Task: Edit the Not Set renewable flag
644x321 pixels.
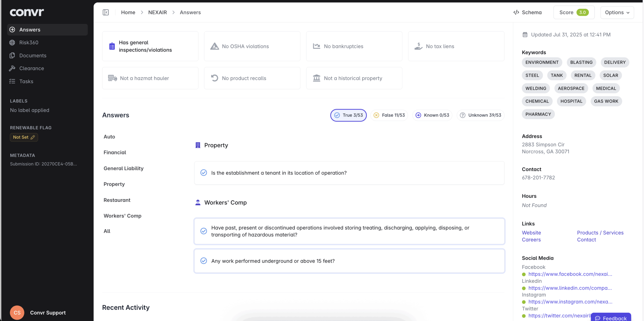Action: (24, 137)
